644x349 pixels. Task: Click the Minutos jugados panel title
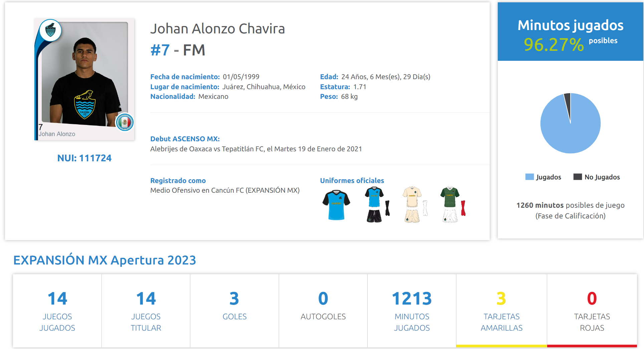(x=571, y=25)
